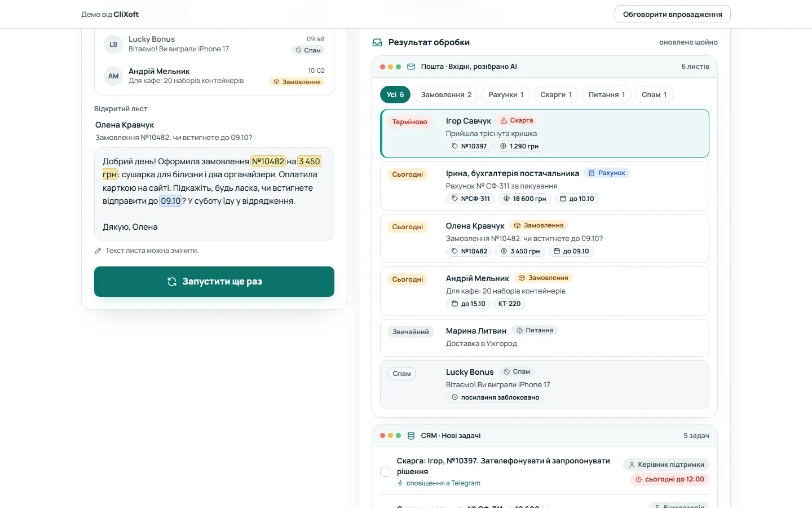Click the question mark icon in Питання tag
This screenshot has height=508, width=812.
click(x=519, y=330)
